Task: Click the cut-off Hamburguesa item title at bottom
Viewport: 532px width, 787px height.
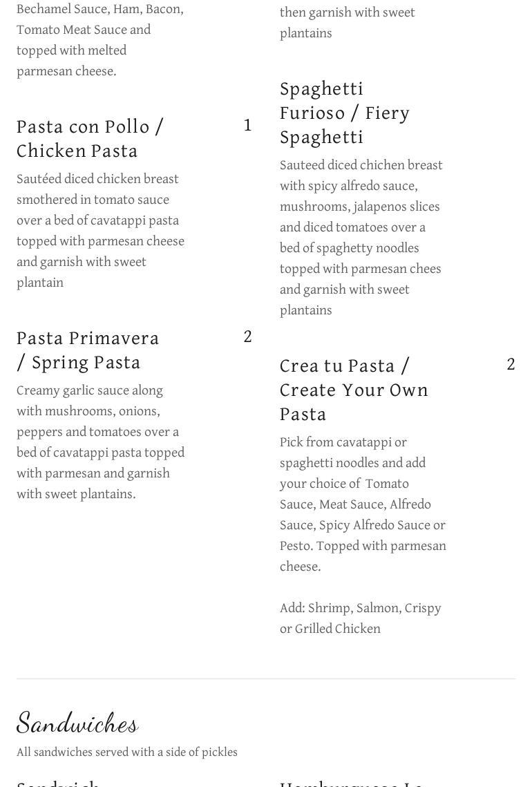Action: tap(351, 784)
